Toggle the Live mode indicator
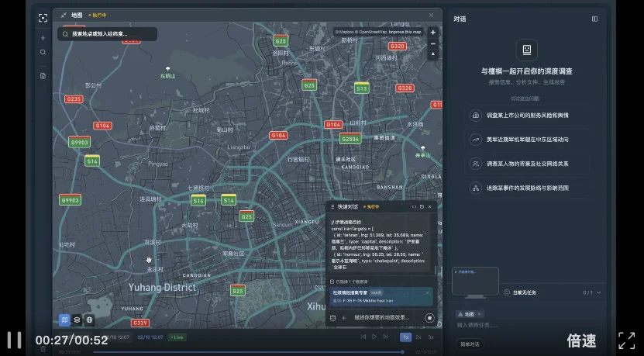This screenshot has width=644, height=356. click(x=177, y=337)
